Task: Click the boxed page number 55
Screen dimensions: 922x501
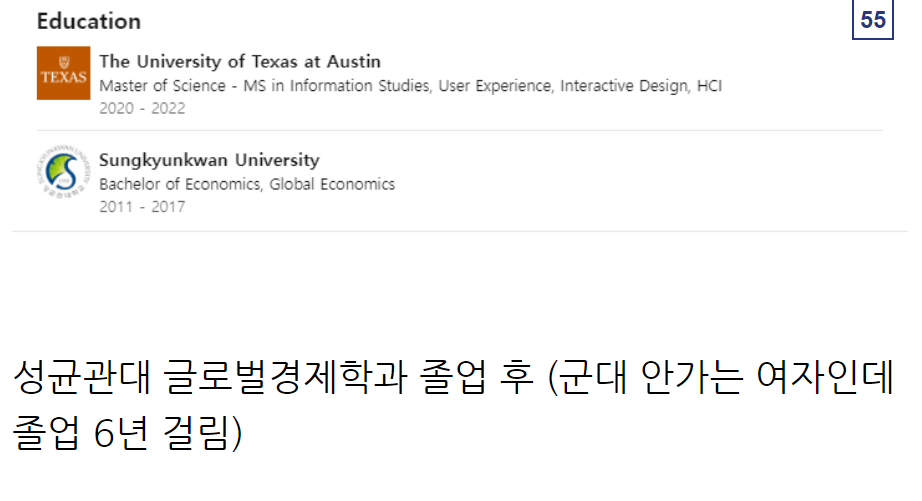Action: [873, 20]
